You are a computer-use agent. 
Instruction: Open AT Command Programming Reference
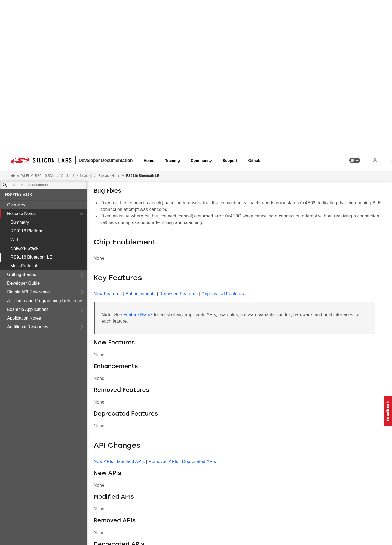point(44,301)
